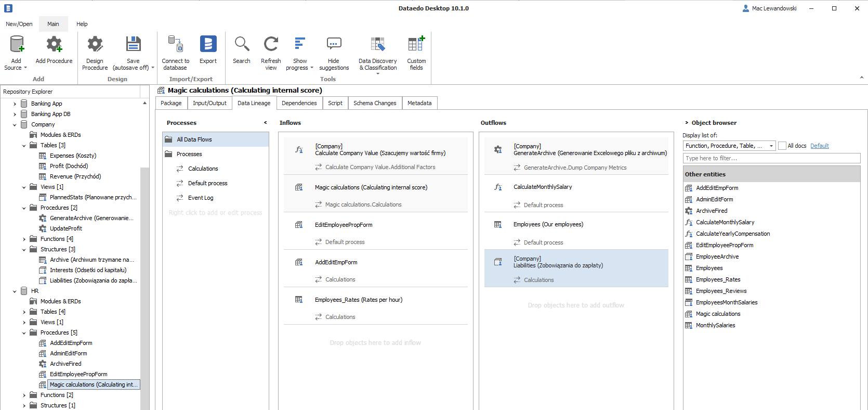Viewport: 868px width, 410px height.
Task: Expand the HR Tables folder
Action: pyautogui.click(x=24, y=312)
